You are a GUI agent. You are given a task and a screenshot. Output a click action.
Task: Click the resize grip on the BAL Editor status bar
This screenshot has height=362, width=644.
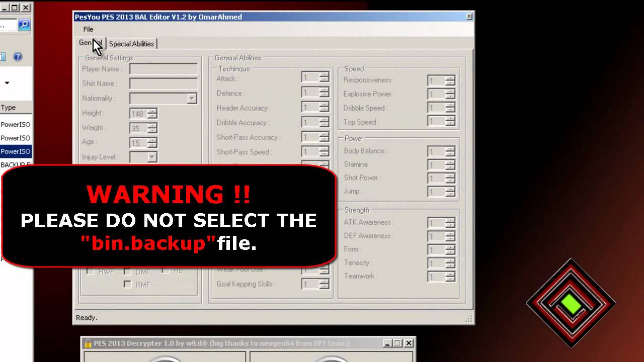pos(468,319)
